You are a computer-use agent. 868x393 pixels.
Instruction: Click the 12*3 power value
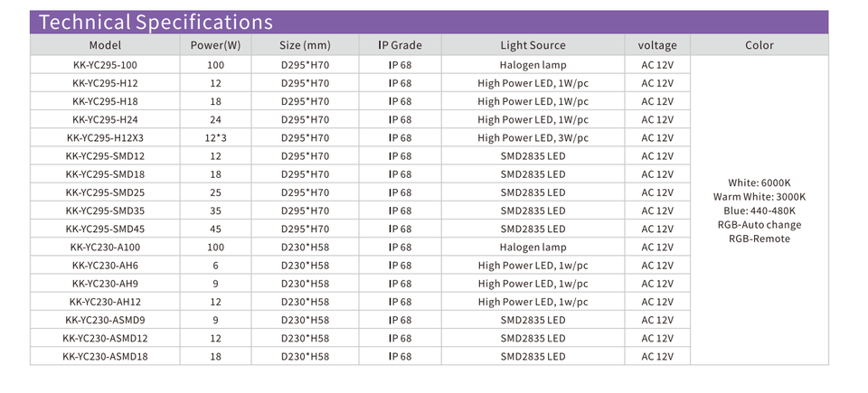[215, 138]
